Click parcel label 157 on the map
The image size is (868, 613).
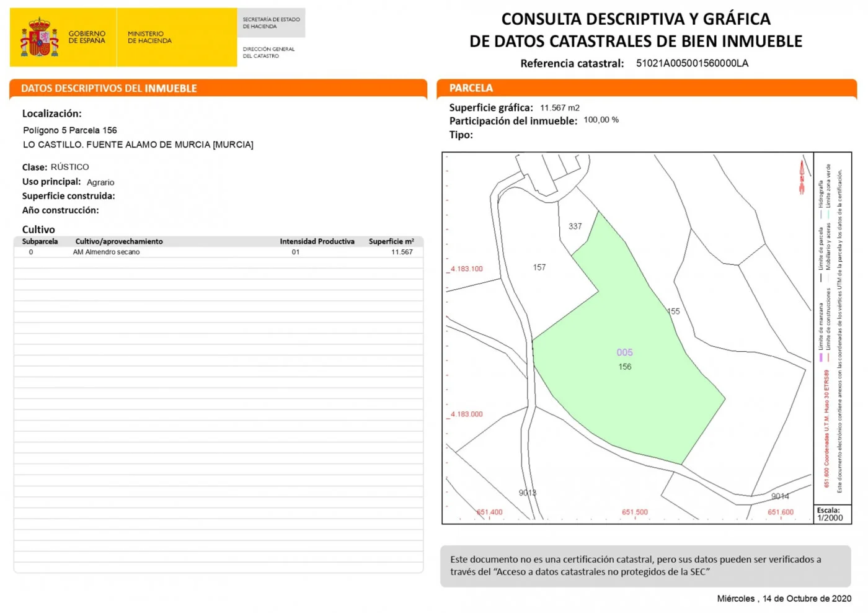coord(539,267)
